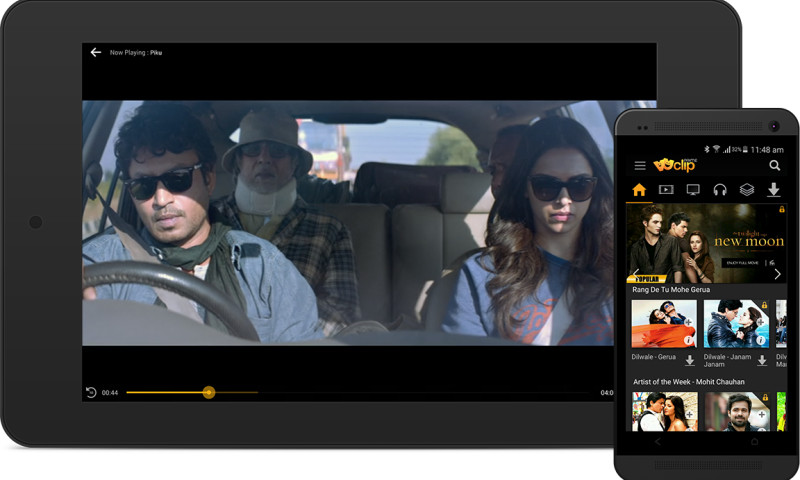
Task: Select the video play tab icon
Action: coord(666,190)
